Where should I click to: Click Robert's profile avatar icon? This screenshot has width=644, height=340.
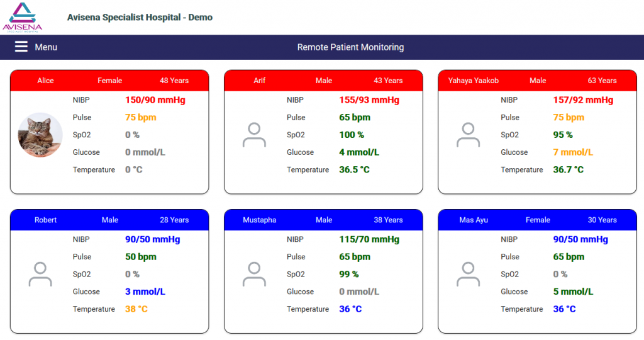(x=40, y=275)
